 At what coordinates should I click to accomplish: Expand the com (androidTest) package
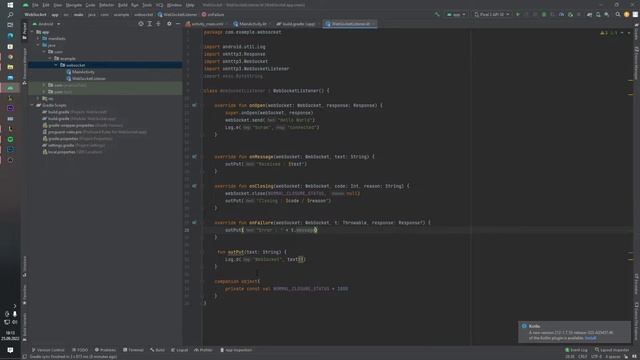pyautogui.click(x=44, y=85)
